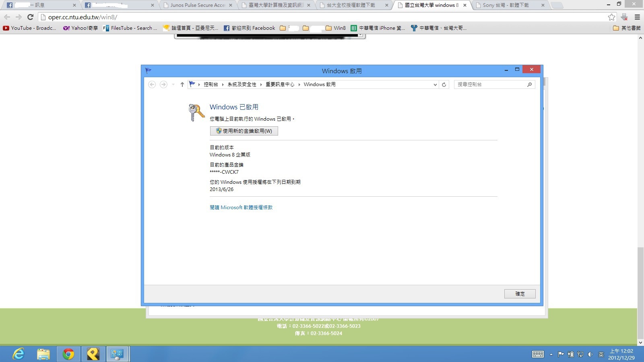Click the 使用新的金鑰啟用(W) button
Screen dimensions: 644x362
pos(244,131)
